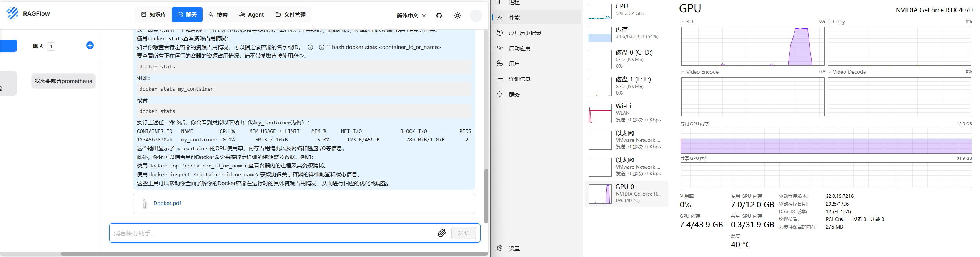Click the user avatar circle
The height and width of the screenshot is (257, 980).
pyautogui.click(x=476, y=15)
